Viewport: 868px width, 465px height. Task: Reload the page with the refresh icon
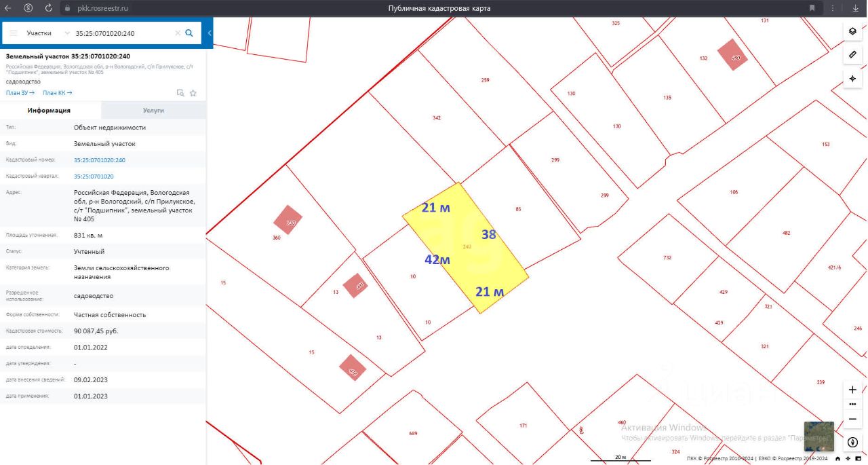(49, 8)
